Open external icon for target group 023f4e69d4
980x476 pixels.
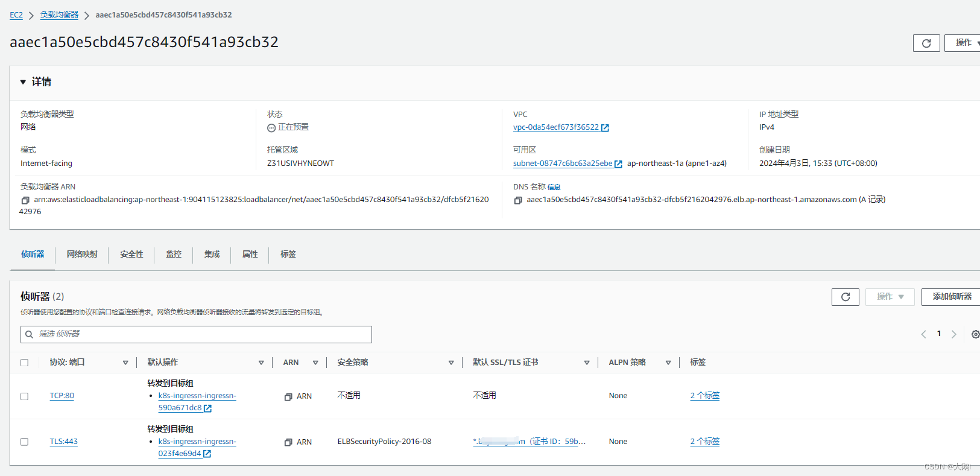click(207, 454)
